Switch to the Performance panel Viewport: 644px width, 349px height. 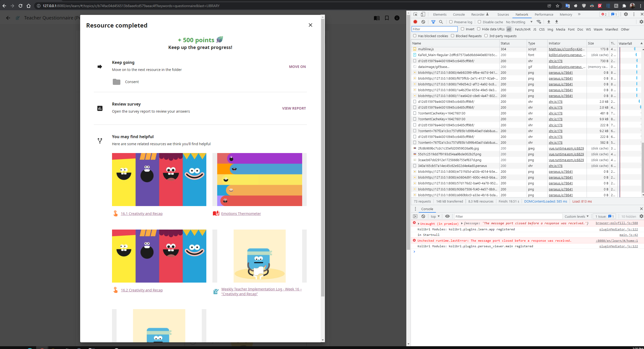[x=544, y=14]
